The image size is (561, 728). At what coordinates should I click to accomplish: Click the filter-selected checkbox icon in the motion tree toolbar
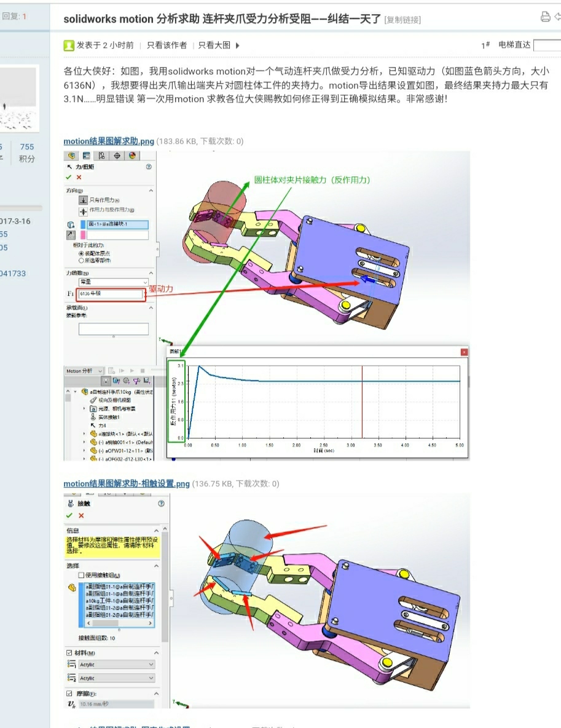tap(147, 381)
